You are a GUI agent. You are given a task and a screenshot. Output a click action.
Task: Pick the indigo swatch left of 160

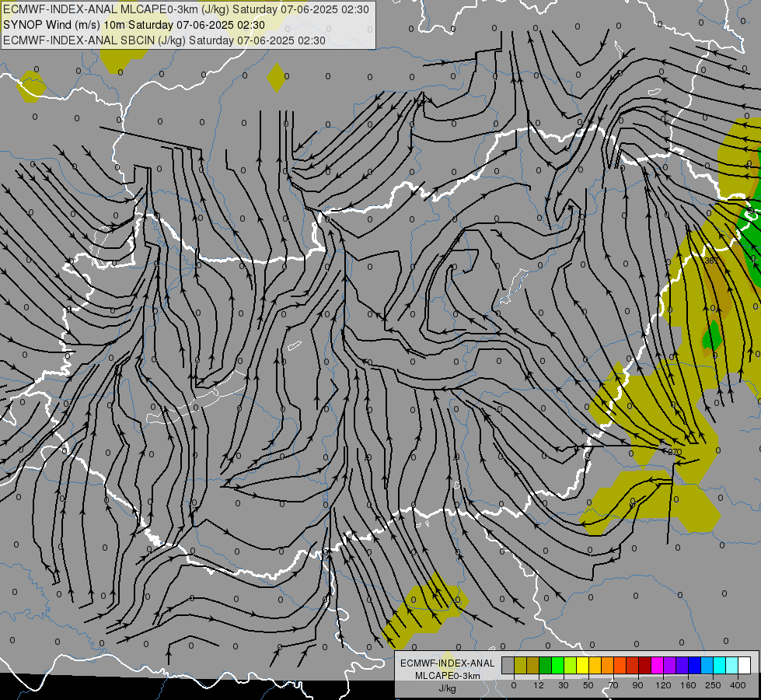click(x=682, y=665)
